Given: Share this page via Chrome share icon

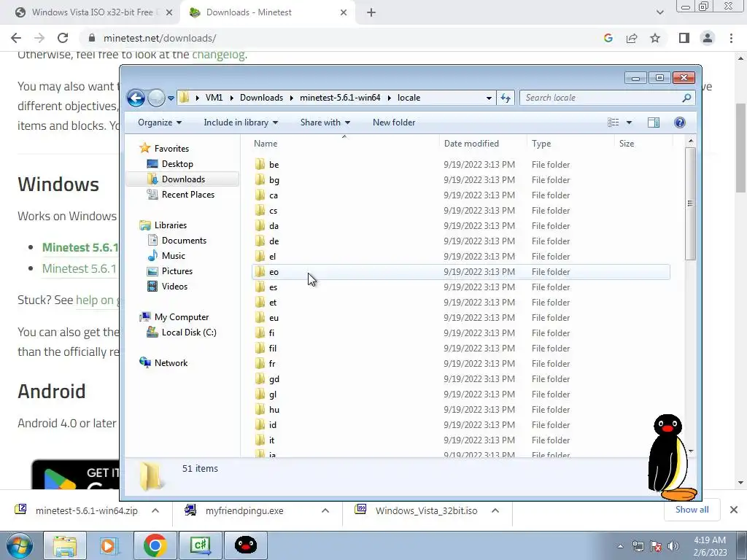Looking at the screenshot, I should (632, 38).
